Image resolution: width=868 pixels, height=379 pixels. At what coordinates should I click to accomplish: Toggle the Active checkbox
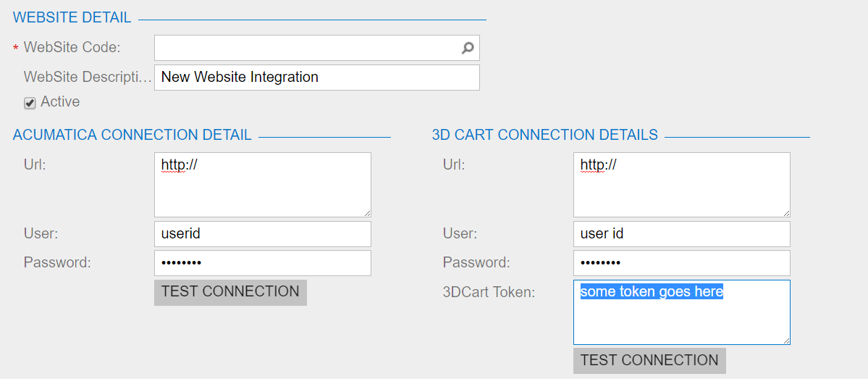[x=30, y=103]
